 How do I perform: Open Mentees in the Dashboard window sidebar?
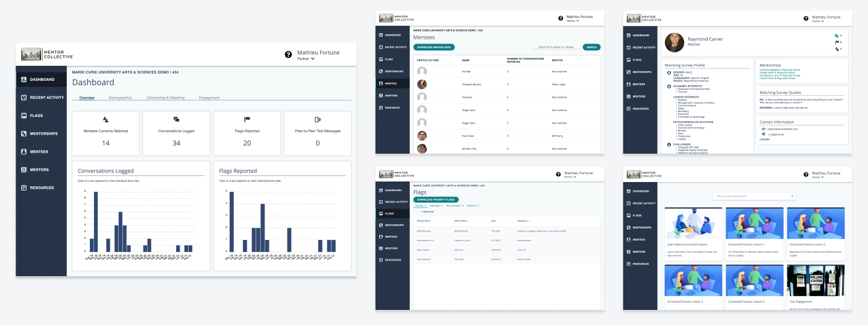click(42, 151)
